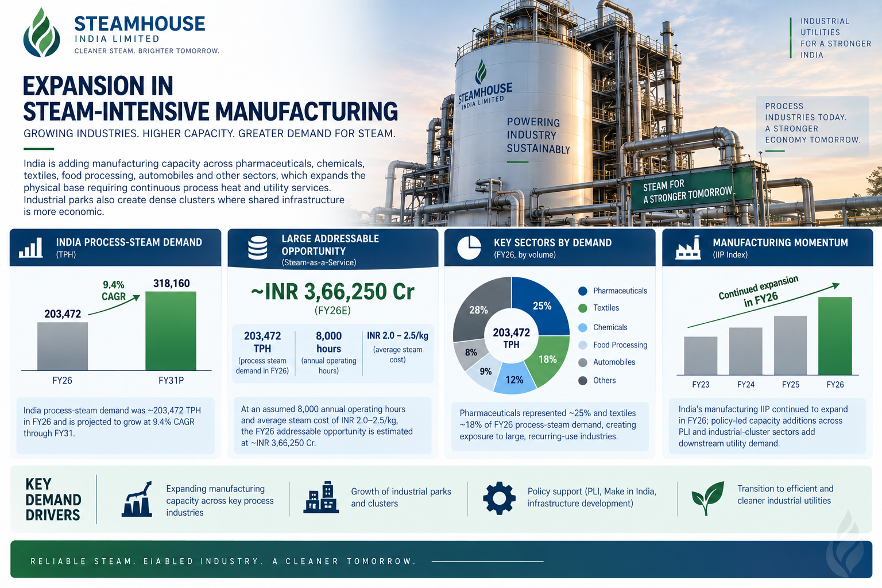Screen dimensions: 882x588
Task: Click the 'Policy support (PLI, Make in India' text
Action: (592, 498)
